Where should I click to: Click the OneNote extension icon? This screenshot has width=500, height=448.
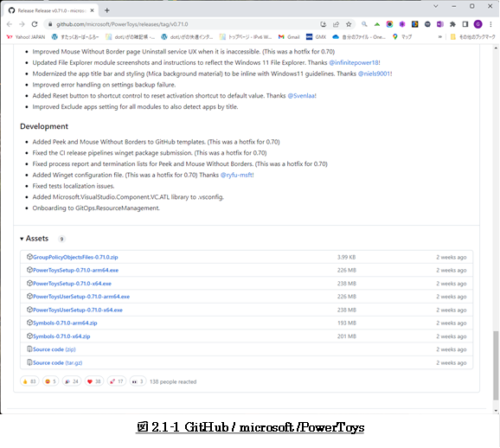coord(440,24)
